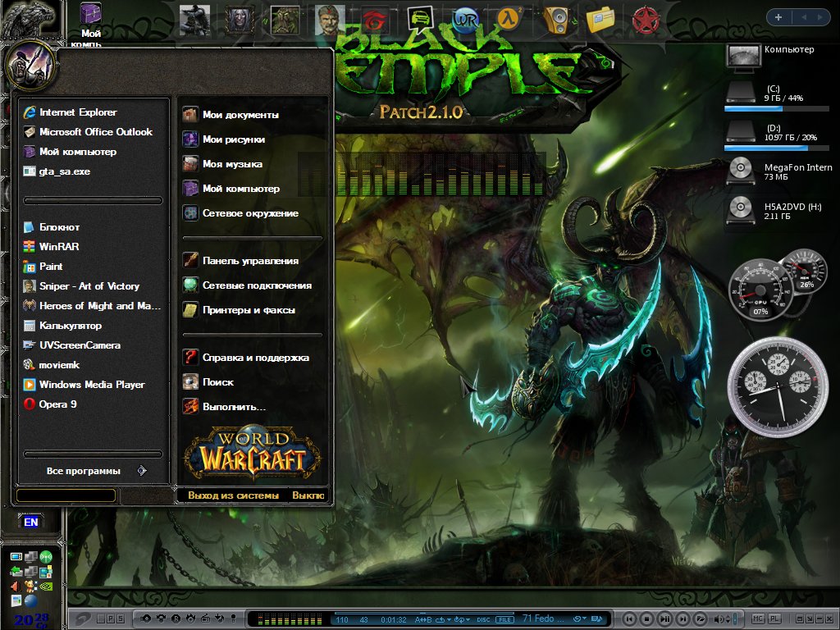Image resolution: width=840 pixels, height=630 pixels.
Task: Click NVIDIA icon in system tray
Action: [x=46, y=586]
